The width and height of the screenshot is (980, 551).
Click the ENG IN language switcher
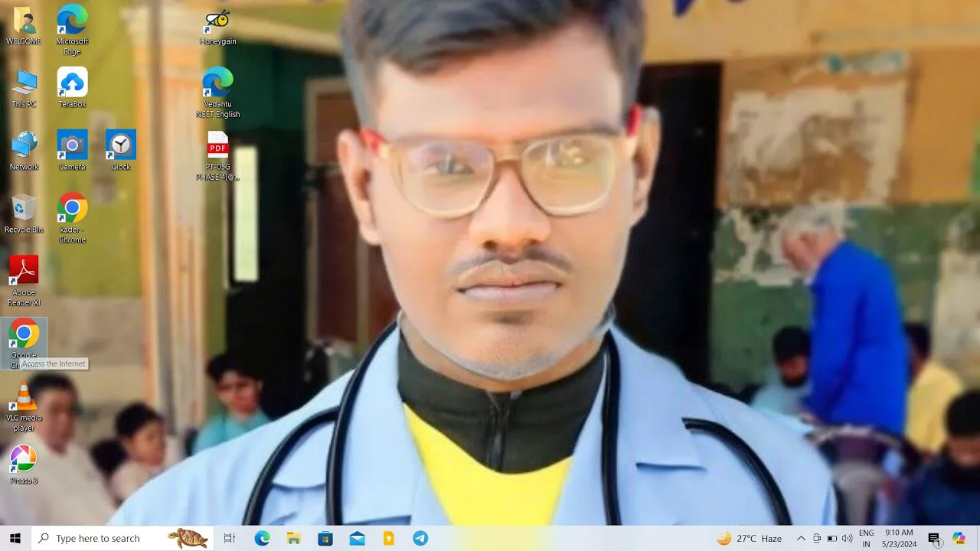point(866,539)
